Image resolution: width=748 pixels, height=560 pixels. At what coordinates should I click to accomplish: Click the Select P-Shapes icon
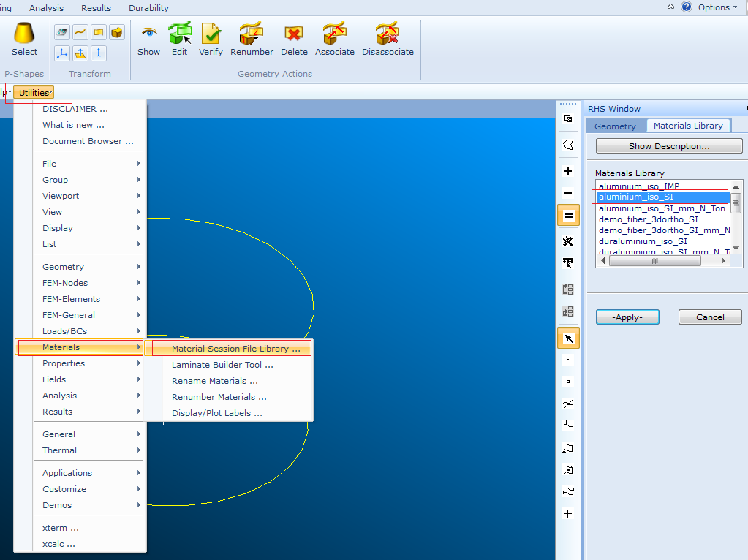24,39
